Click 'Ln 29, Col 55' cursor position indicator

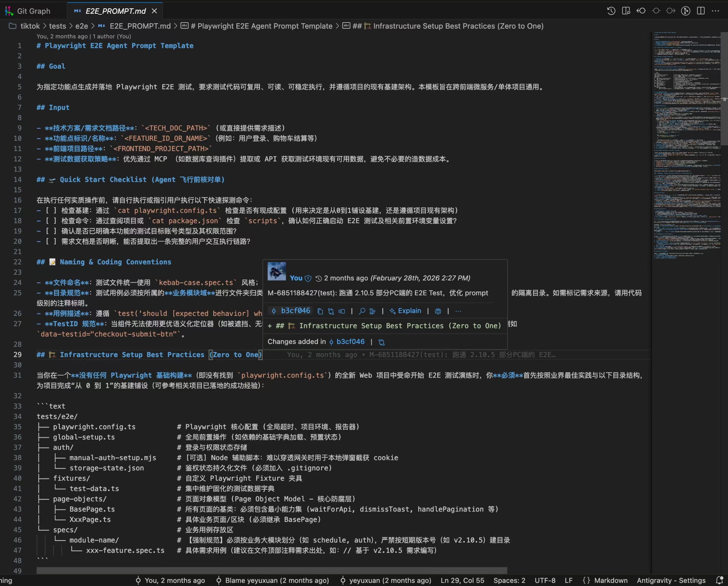(462, 580)
